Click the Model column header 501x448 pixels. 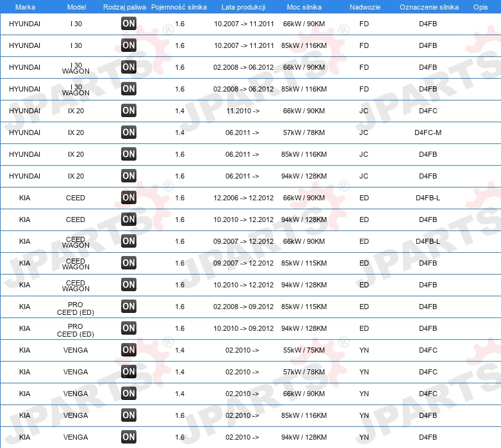point(76,7)
